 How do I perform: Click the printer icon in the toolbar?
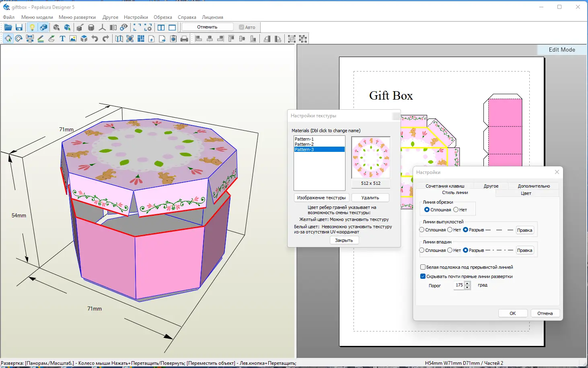click(x=184, y=39)
